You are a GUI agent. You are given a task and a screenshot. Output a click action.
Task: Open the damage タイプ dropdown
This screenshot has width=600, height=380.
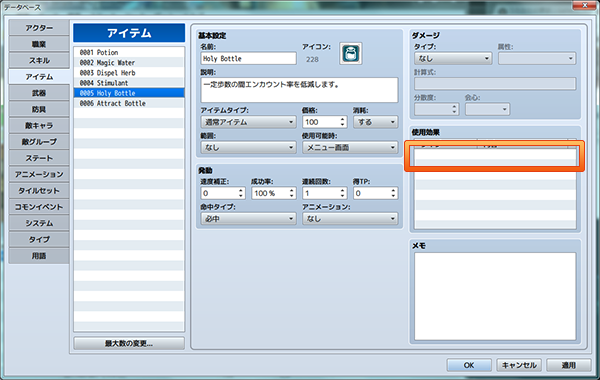[x=453, y=59]
